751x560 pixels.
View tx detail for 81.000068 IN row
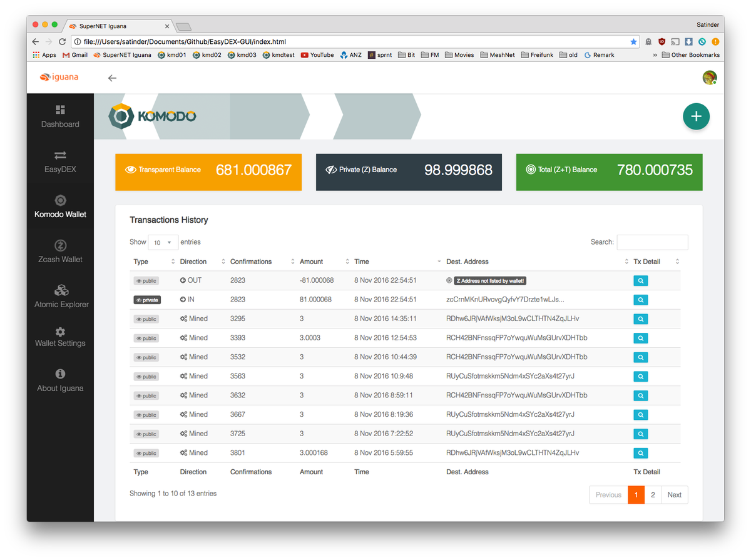click(x=640, y=300)
